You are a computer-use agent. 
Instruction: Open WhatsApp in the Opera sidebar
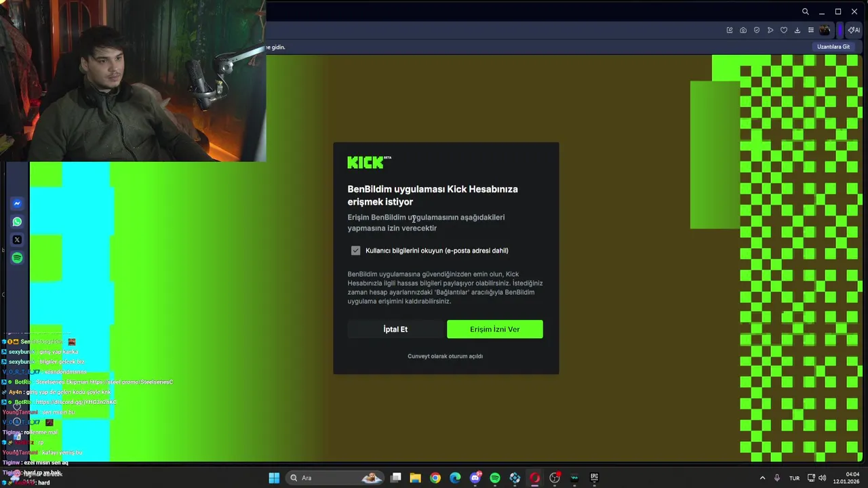pyautogui.click(x=17, y=222)
